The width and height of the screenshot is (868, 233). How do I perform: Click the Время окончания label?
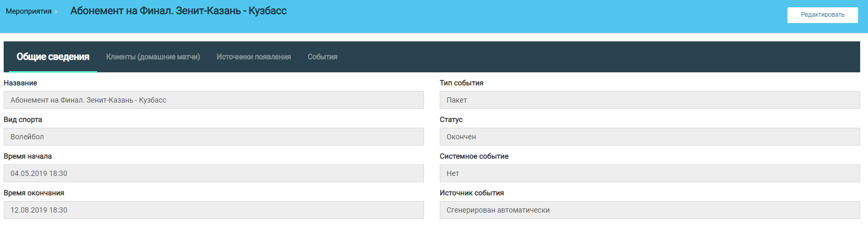pyautogui.click(x=34, y=193)
